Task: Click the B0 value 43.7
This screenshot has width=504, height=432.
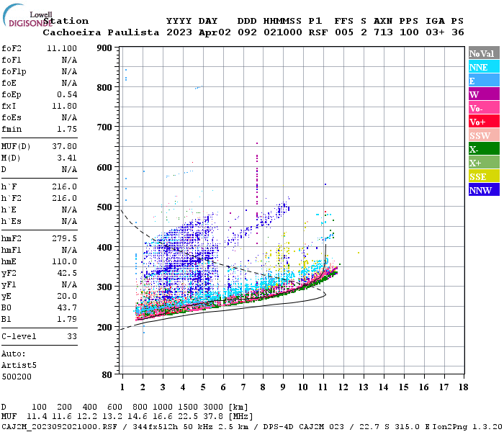Action: pos(67,308)
